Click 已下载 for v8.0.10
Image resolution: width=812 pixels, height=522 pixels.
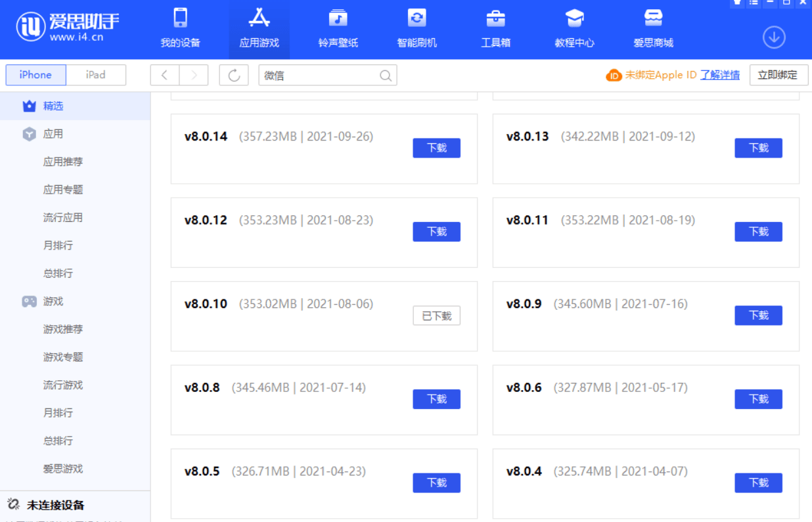[x=437, y=316]
